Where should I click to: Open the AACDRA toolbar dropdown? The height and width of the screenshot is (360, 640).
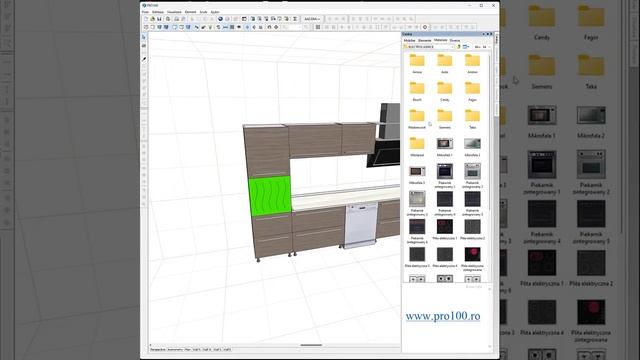click(x=312, y=19)
